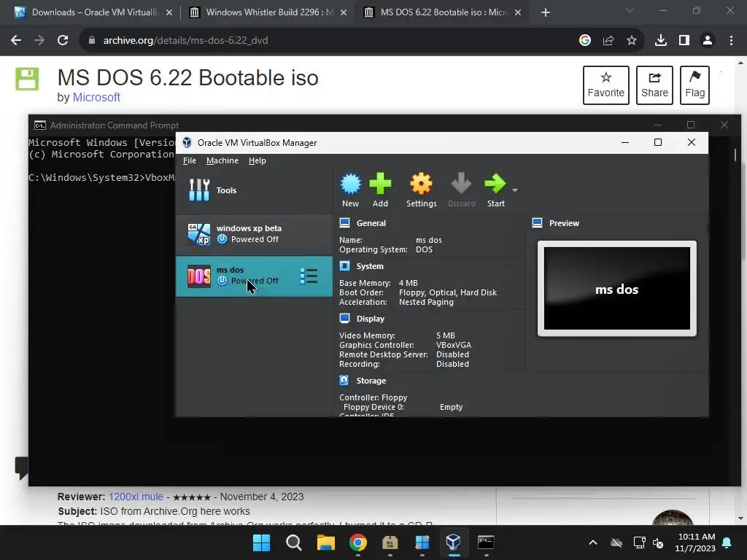Click the Storage section header
Screen dimensions: 747x560
pos(371,381)
